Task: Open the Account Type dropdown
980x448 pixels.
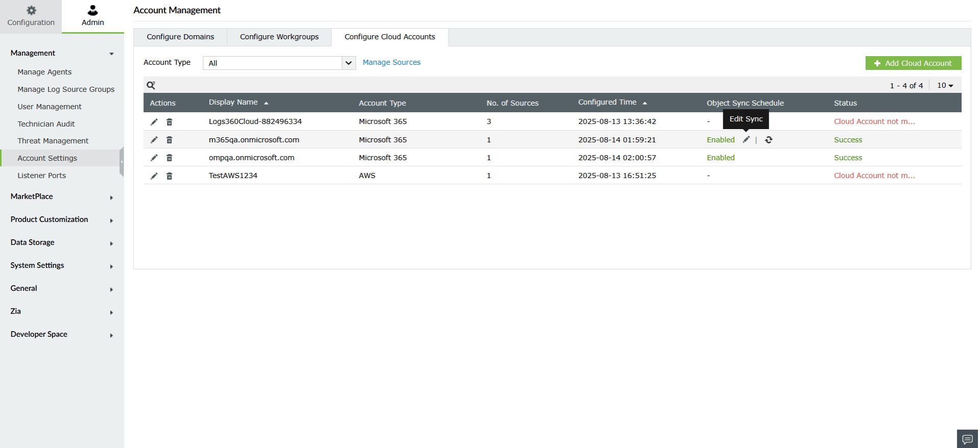Action: [279, 63]
